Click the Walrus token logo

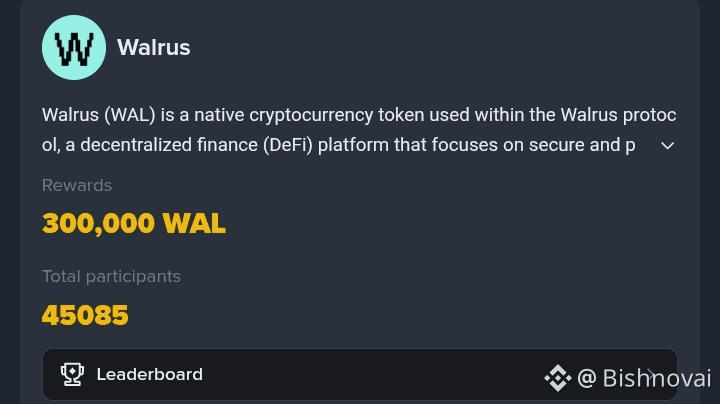coord(74,47)
